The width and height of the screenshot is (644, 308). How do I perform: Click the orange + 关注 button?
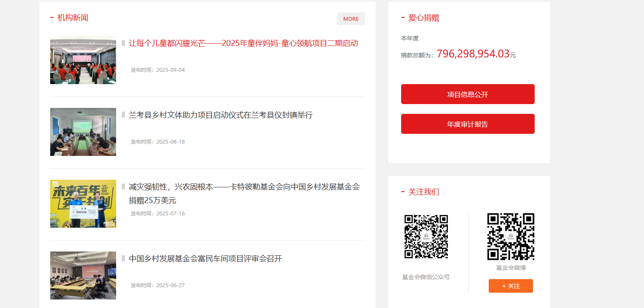510,286
